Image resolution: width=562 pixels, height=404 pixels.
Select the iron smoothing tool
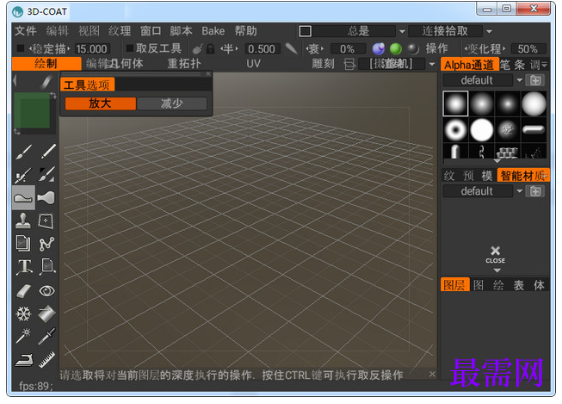pos(24,360)
